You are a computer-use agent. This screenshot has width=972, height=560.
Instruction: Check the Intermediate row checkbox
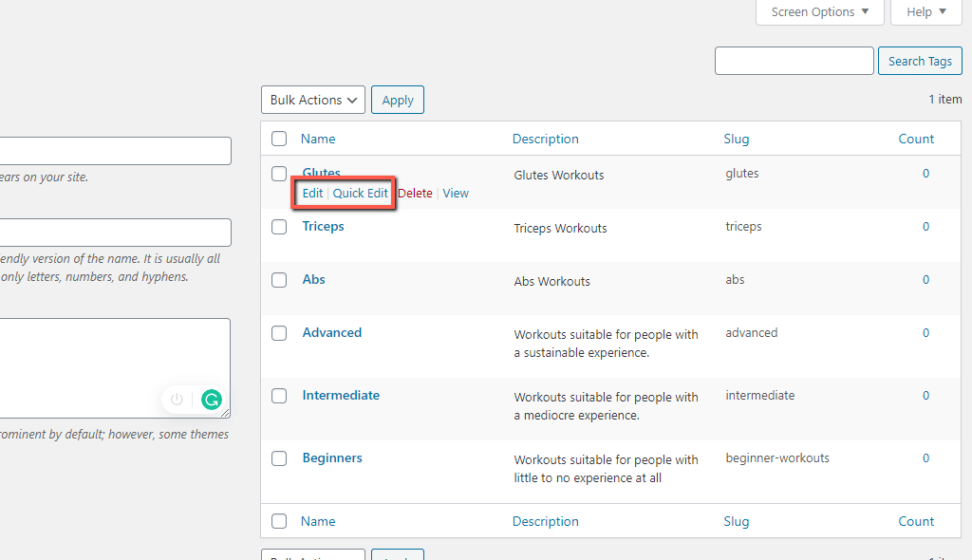[279, 396]
